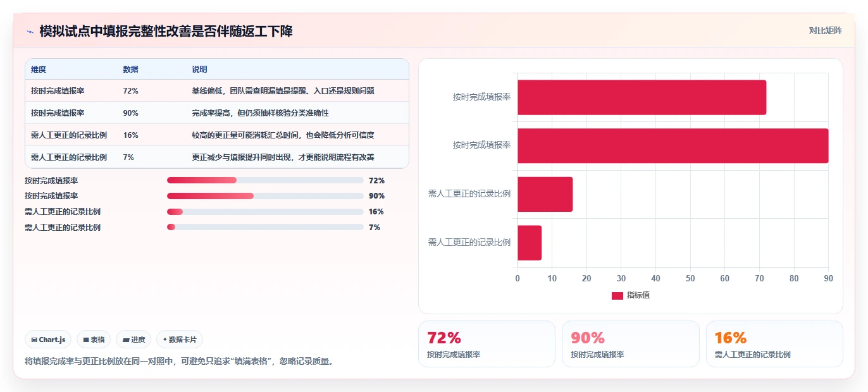Click the dashboard title 模拟试点中填报完整性改善

pyautogui.click(x=166, y=32)
